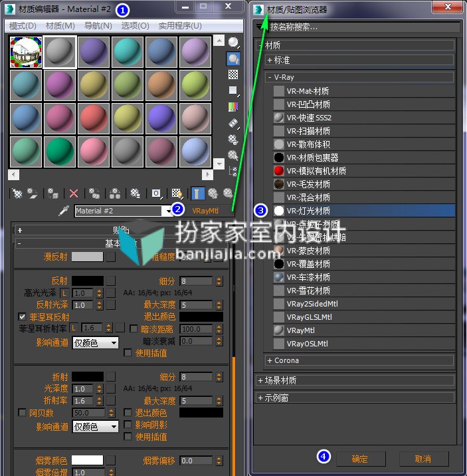Click the 漫反射 map slot button
This screenshot has height=476, width=467.
(110, 257)
